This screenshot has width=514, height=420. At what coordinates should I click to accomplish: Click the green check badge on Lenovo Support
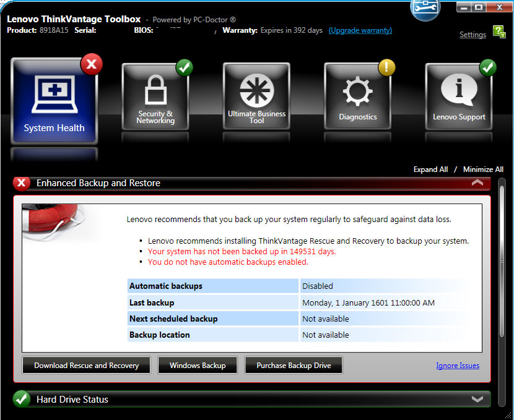click(x=488, y=67)
